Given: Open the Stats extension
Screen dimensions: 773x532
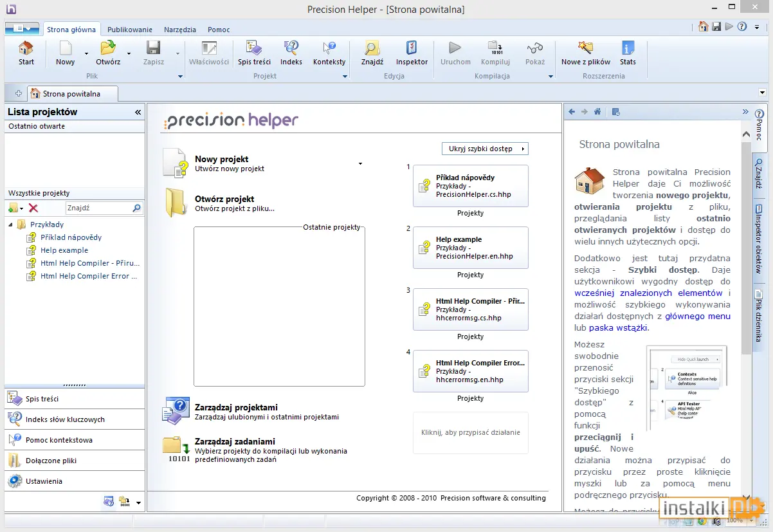Looking at the screenshot, I should click(x=628, y=53).
